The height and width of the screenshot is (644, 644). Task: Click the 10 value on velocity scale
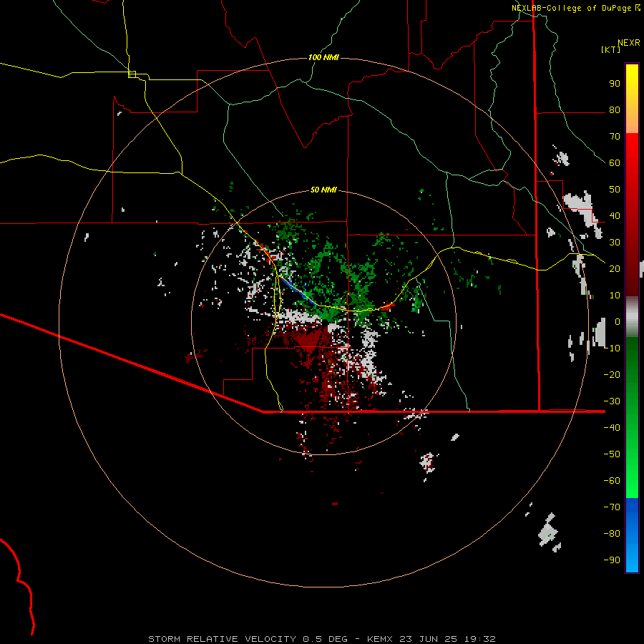coord(615,296)
